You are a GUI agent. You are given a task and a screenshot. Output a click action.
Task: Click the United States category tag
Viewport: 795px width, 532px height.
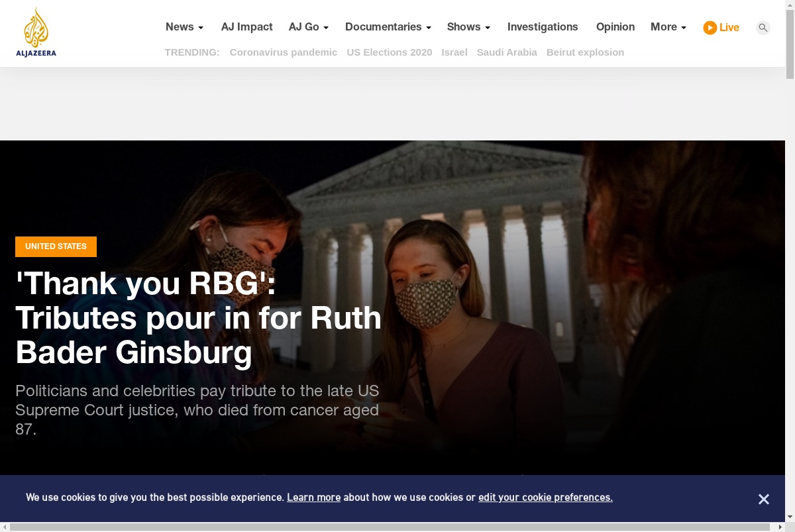click(56, 246)
